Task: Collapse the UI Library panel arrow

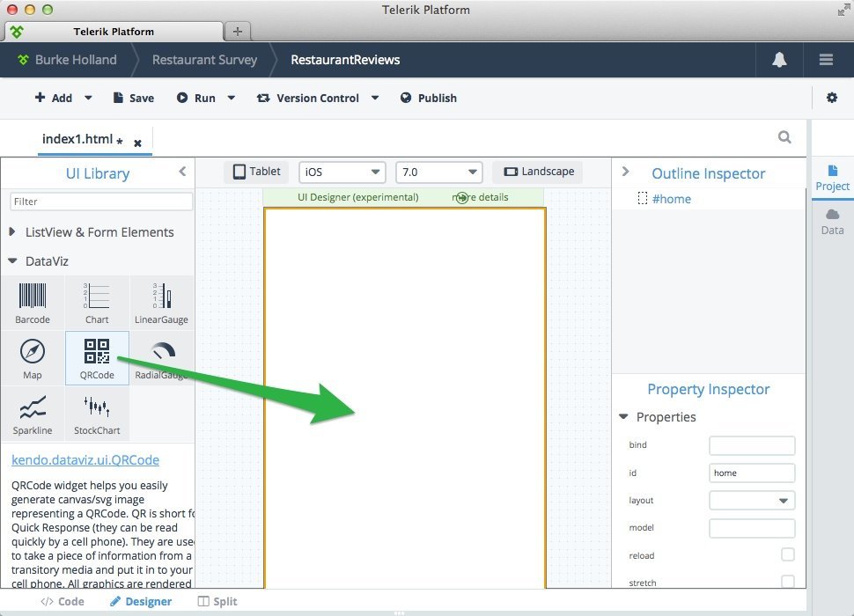Action: 182,172
